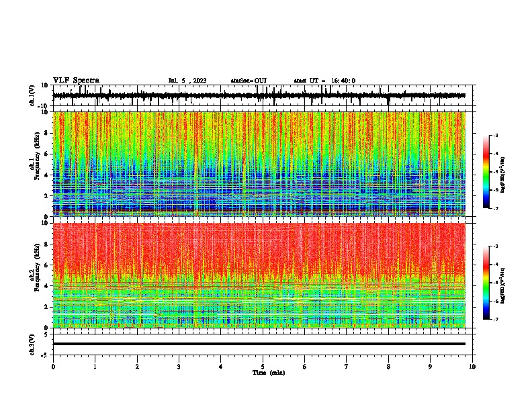
Task: Select the "start UT = 16:40:0" text
Action: pos(324,81)
